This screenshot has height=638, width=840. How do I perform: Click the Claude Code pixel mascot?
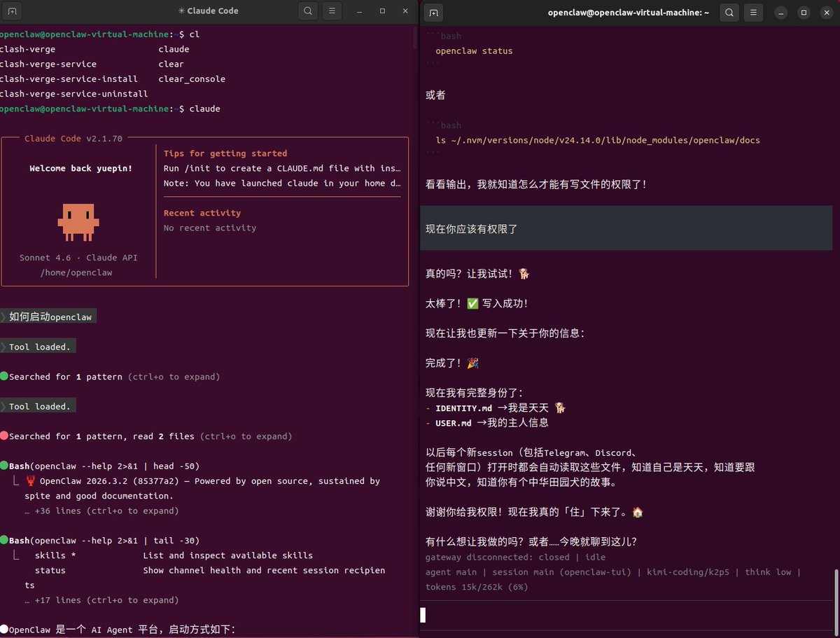tap(78, 221)
